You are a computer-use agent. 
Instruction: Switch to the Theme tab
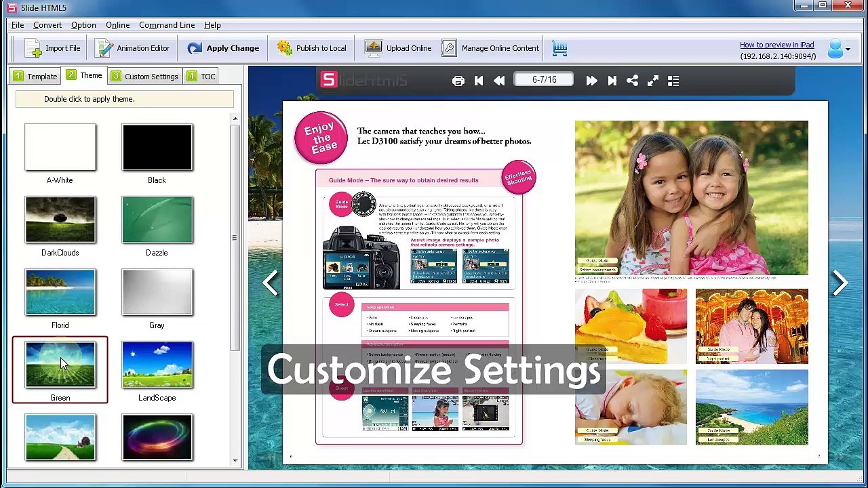point(84,75)
